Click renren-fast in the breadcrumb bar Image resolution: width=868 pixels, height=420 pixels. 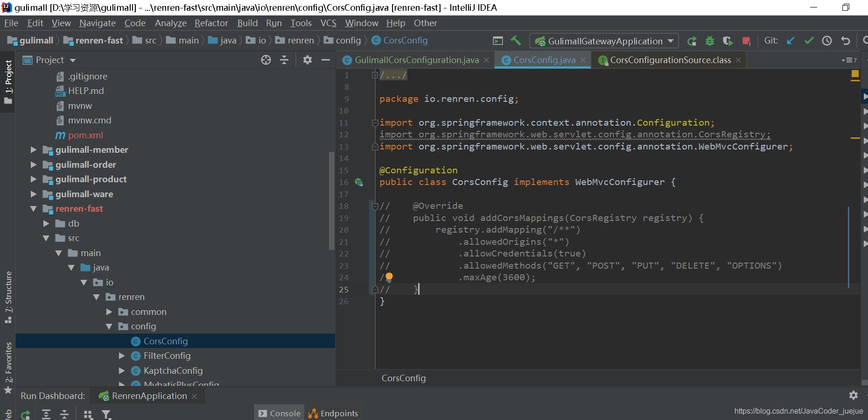pyautogui.click(x=93, y=41)
